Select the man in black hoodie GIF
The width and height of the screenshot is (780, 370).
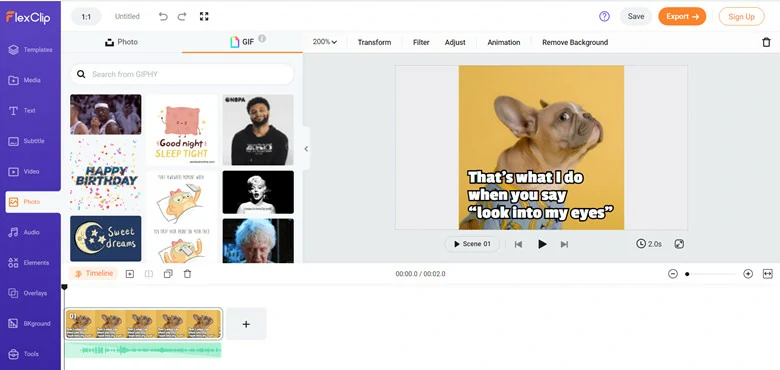pos(258,130)
